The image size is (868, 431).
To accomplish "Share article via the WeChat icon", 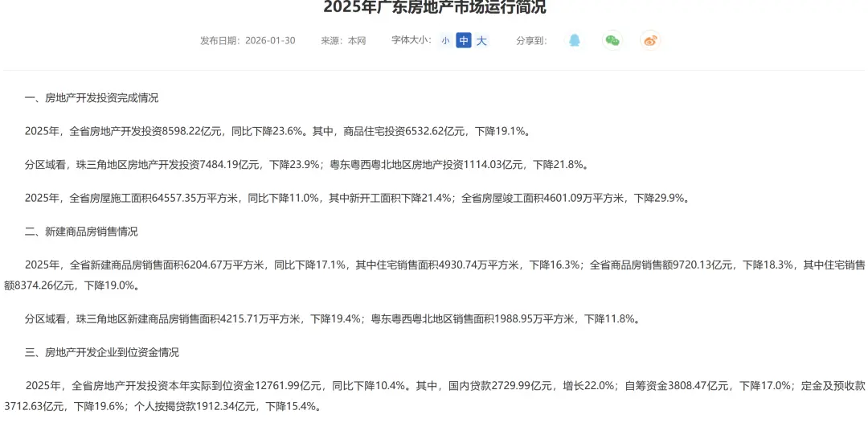I will click(612, 40).
